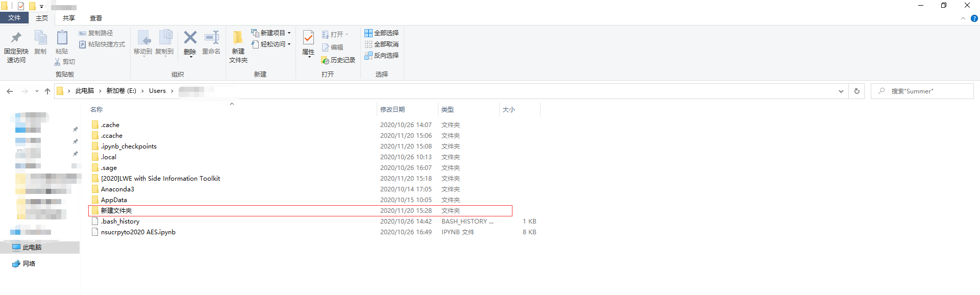Image resolution: width=980 pixels, height=295 pixels.
Task: Click Copy path (复制路径)
Action: tap(96, 33)
